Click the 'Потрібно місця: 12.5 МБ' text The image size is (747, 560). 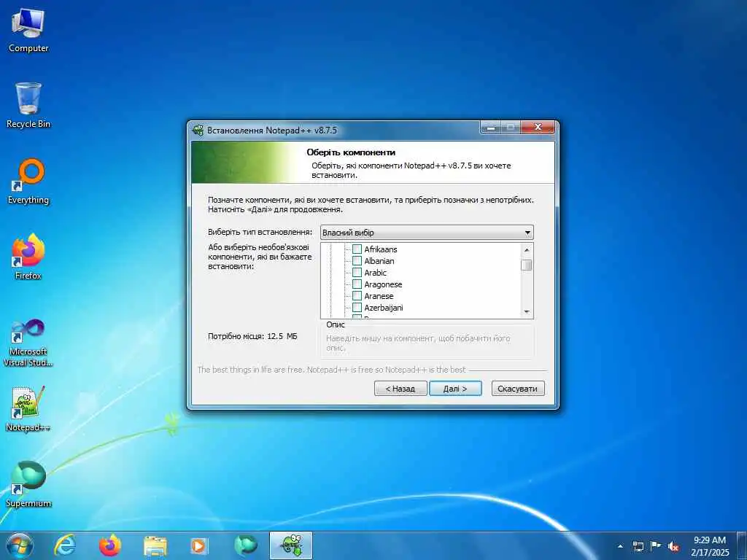[x=252, y=336]
